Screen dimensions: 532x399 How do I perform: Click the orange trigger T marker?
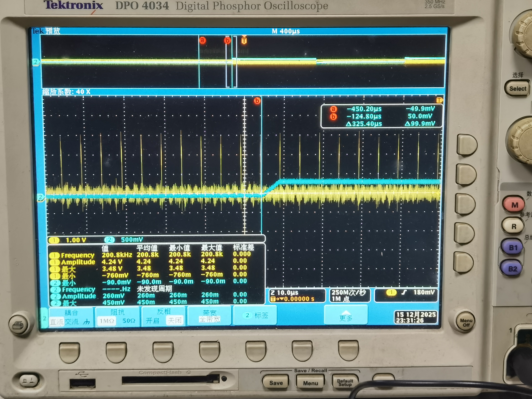244,41
